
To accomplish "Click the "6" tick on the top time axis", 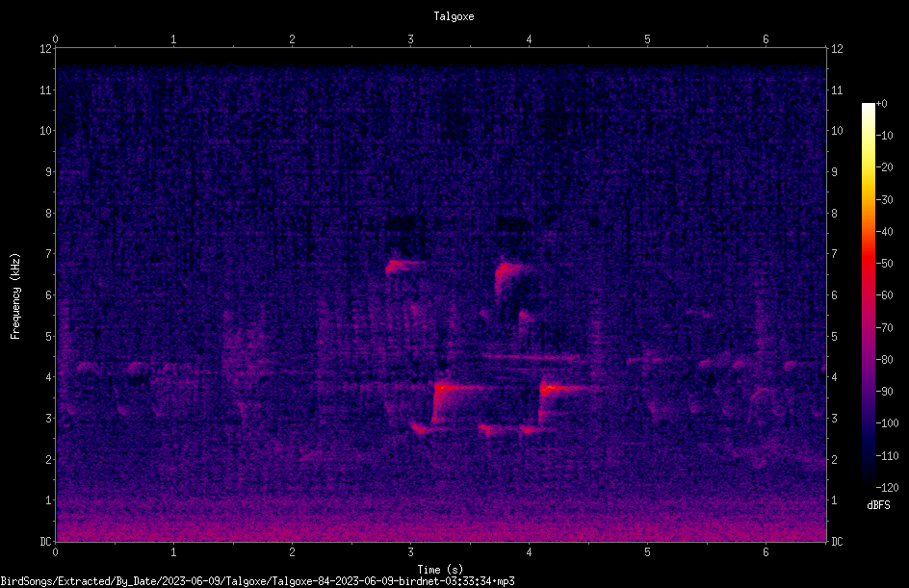I will (x=766, y=39).
